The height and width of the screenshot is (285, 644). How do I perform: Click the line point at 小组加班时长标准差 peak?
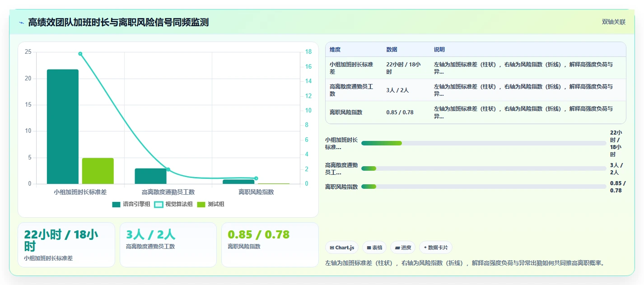[x=80, y=54]
